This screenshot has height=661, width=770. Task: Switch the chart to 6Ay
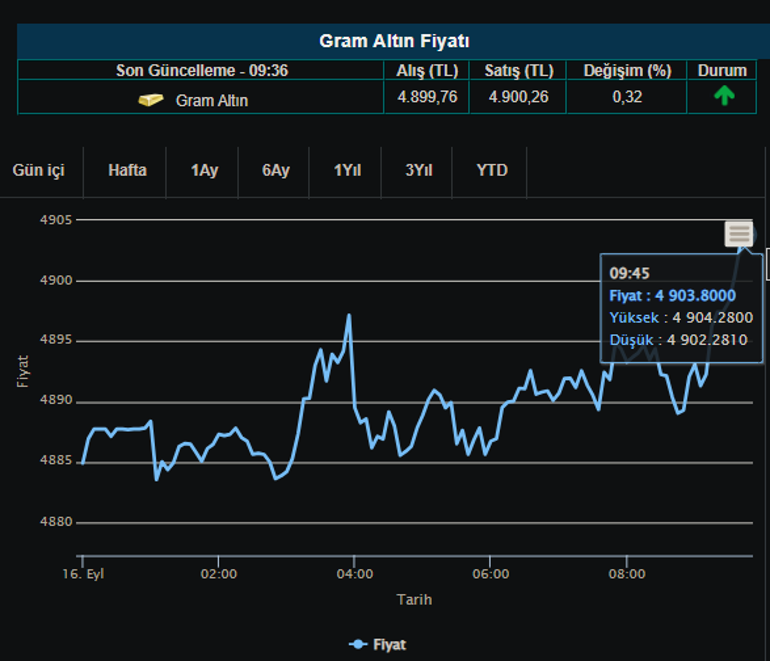pos(276,170)
